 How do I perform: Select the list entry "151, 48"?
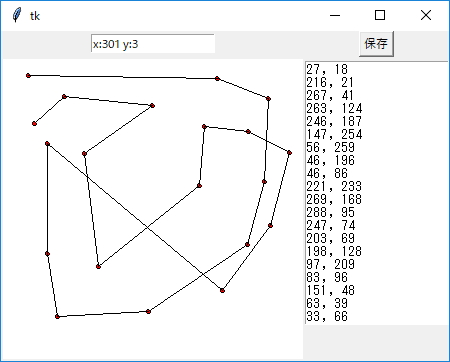point(330,290)
